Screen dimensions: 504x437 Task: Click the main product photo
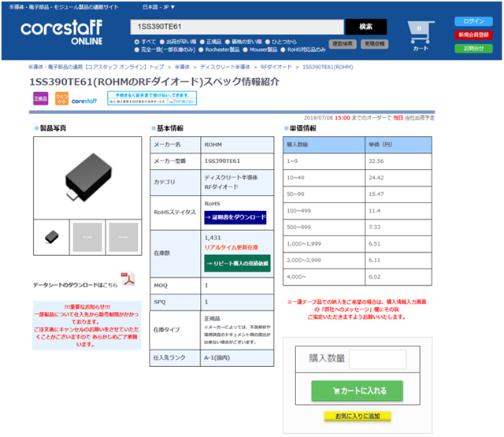coord(87,178)
